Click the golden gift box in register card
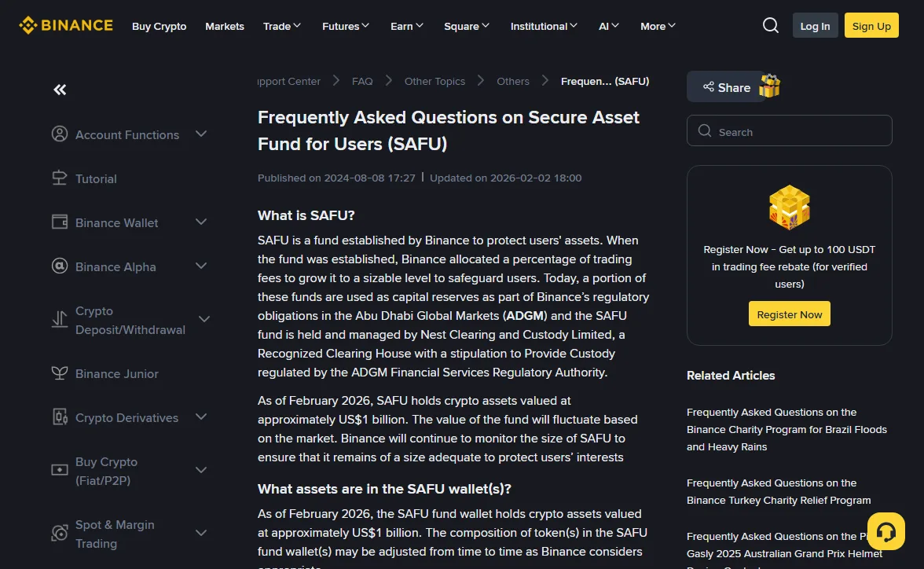This screenshot has height=569, width=924. (790, 207)
